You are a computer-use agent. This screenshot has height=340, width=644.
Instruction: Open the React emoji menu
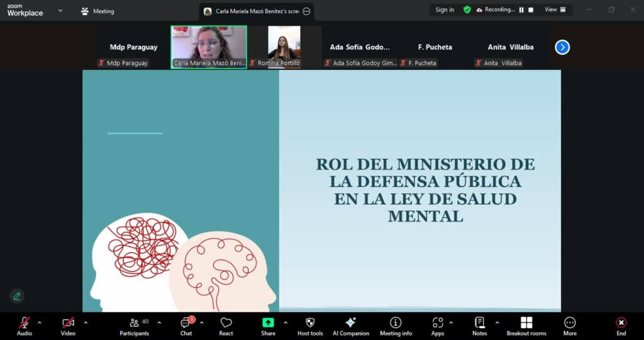pos(226,326)
